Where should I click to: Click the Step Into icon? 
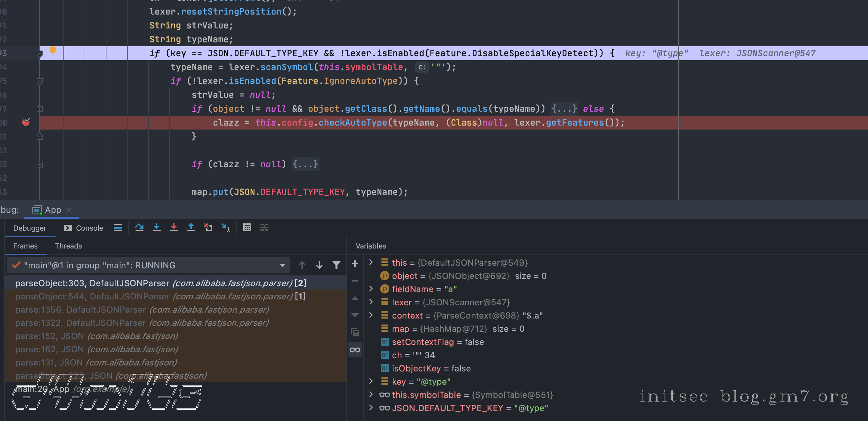point(156,228)
